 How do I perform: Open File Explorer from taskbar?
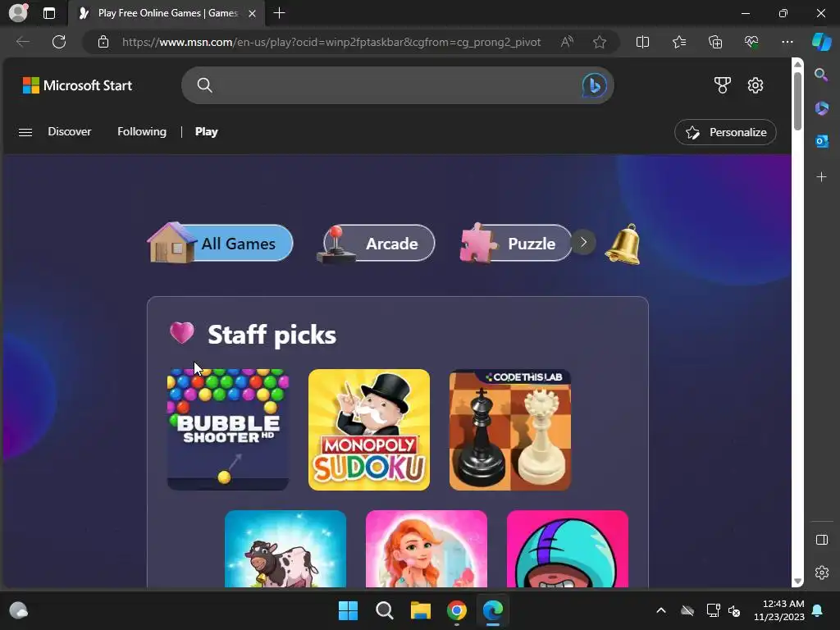(x=421, y=610)
